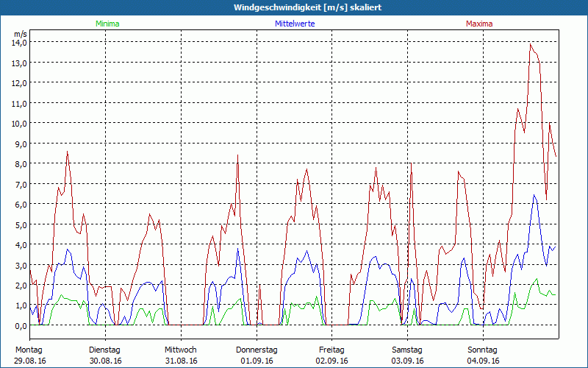Click the '8,0' y-axis value

click(x=22, y=164)
